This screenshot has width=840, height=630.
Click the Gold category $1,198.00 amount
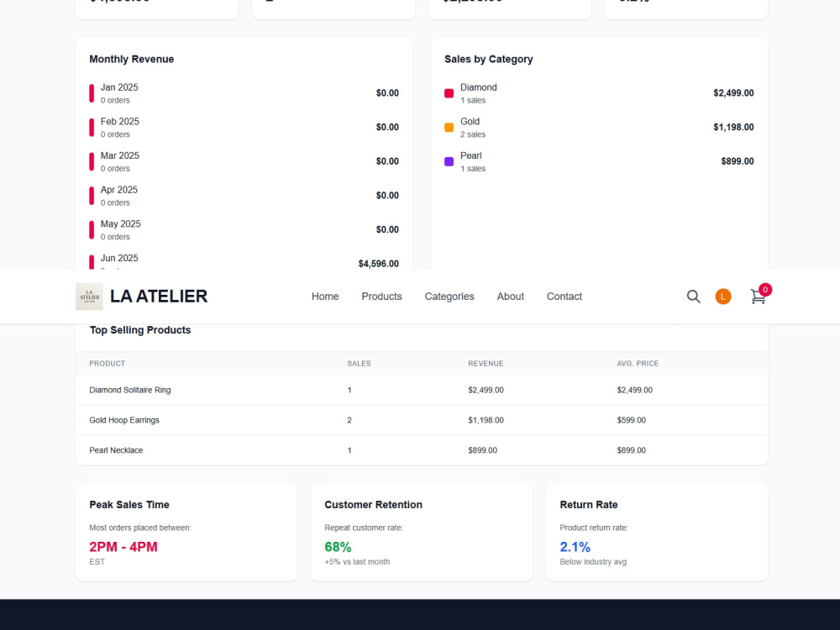733,128
